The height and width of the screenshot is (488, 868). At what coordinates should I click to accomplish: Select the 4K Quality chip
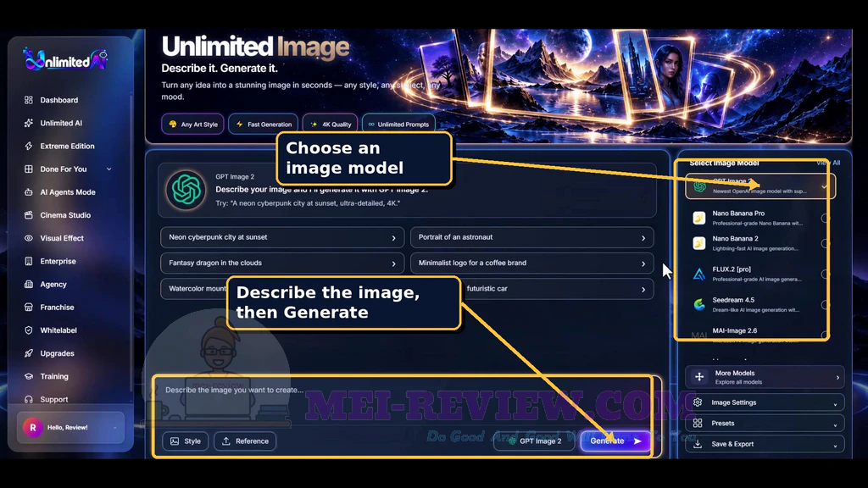click(x=330, y=124)
